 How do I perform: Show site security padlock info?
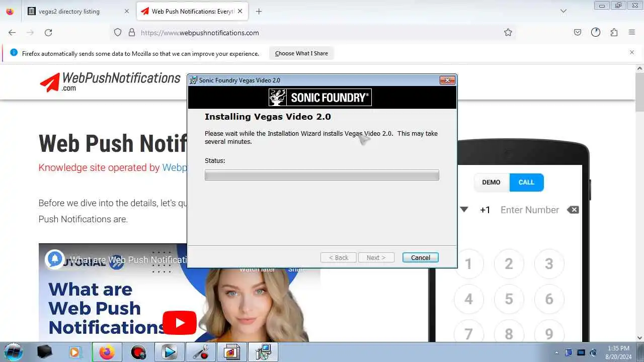132,32
